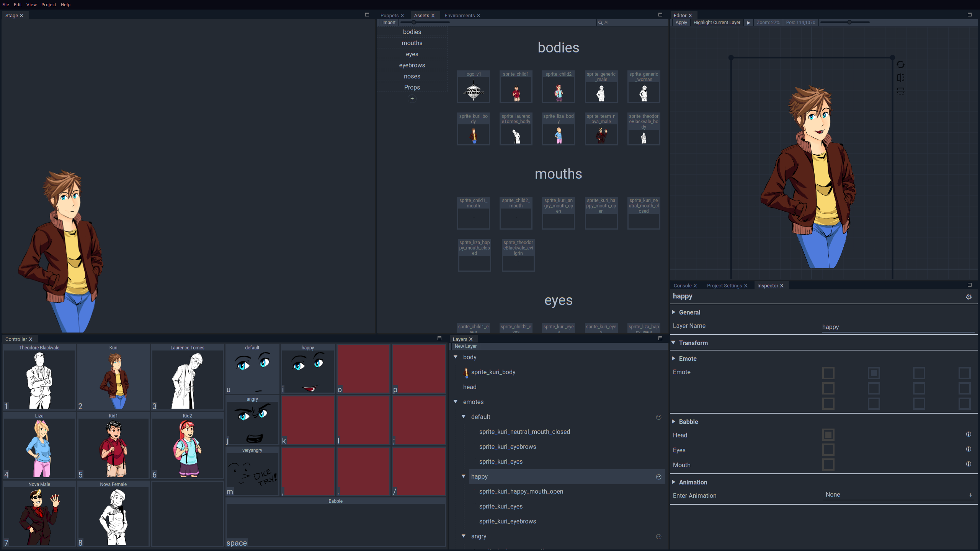Enable Head toggle under Babble section
The image size is (980, 551).
click(828, 435)
